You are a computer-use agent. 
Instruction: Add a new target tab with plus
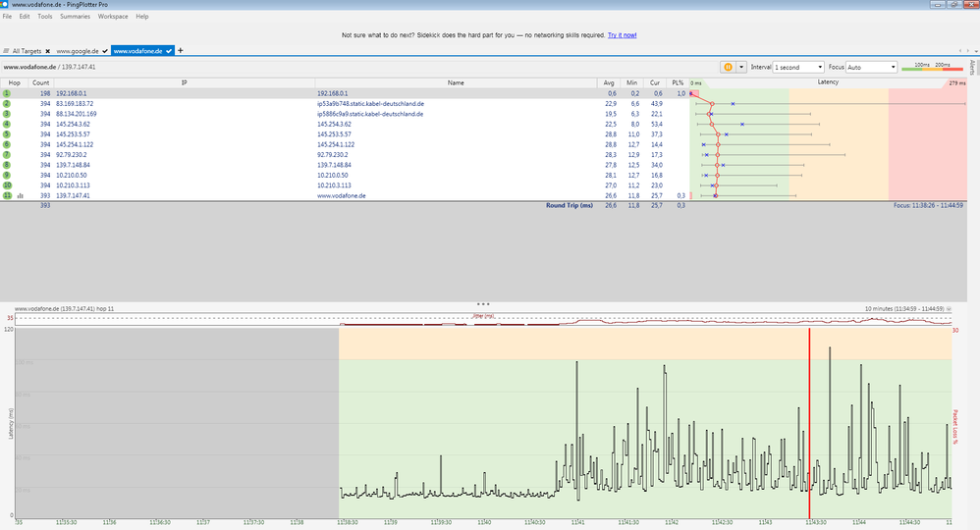point(181,51)
